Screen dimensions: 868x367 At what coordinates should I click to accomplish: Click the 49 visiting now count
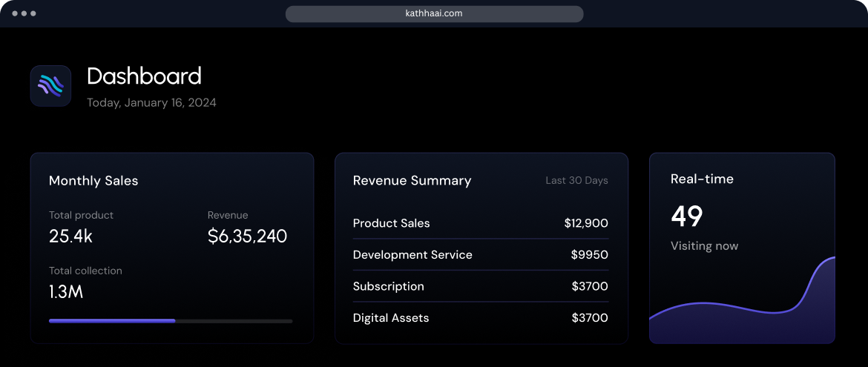point(686,216)
